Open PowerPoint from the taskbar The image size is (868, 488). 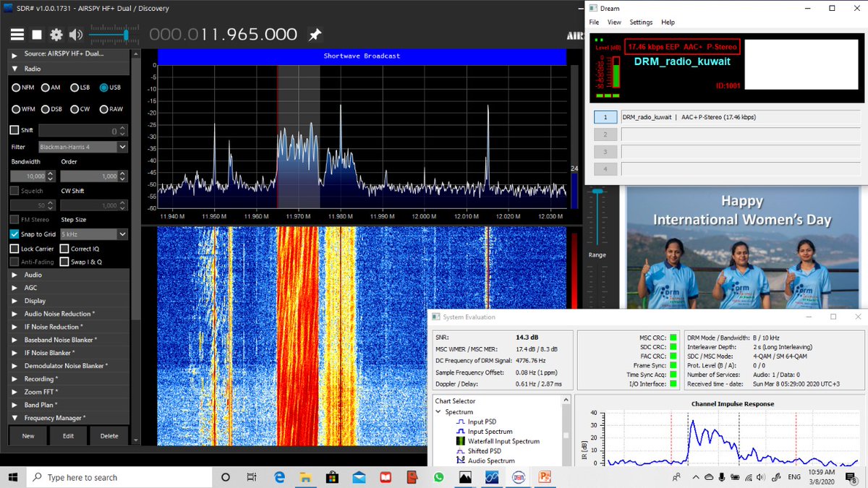coord(545,477)
